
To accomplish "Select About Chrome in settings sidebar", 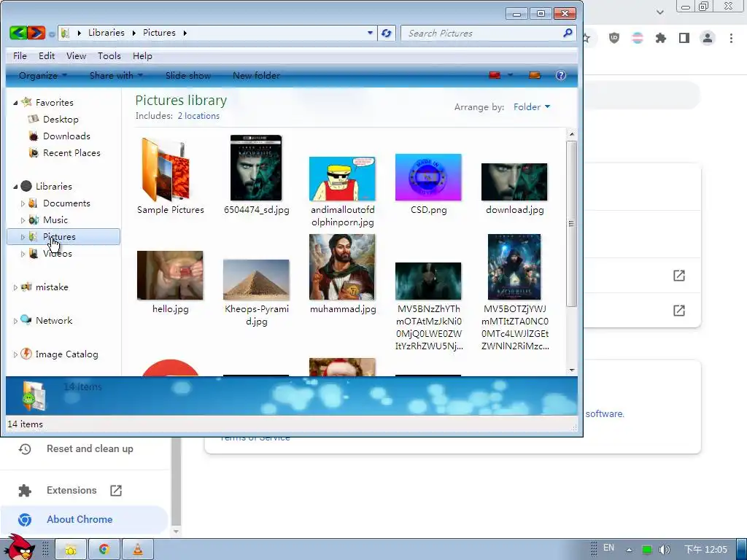I will click(x=84, y=519).
